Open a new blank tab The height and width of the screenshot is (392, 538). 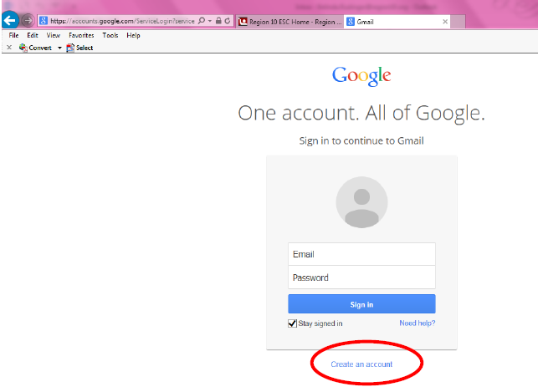coord(458,22)
